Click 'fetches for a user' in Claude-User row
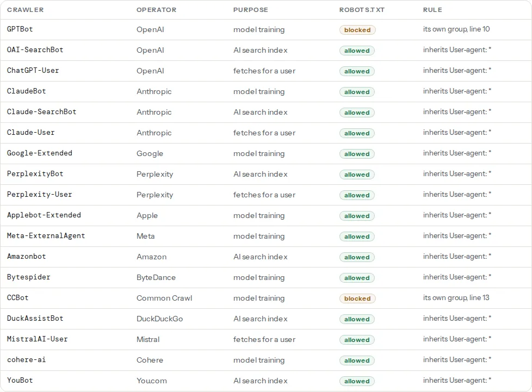This screenshot has height=392, width=532. coord(264,133)
